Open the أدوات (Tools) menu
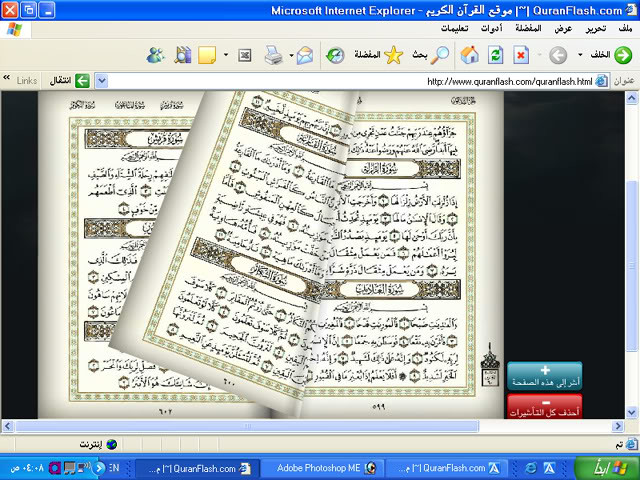 click(491, 29)
